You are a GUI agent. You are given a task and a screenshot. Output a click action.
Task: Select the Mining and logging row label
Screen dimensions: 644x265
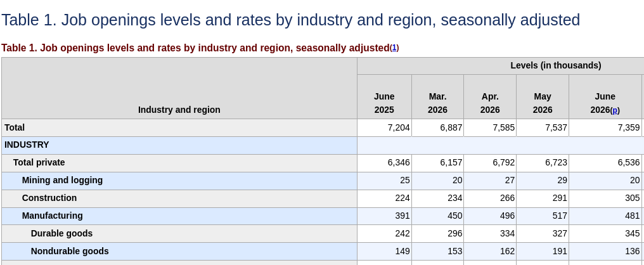click(62, 180)
